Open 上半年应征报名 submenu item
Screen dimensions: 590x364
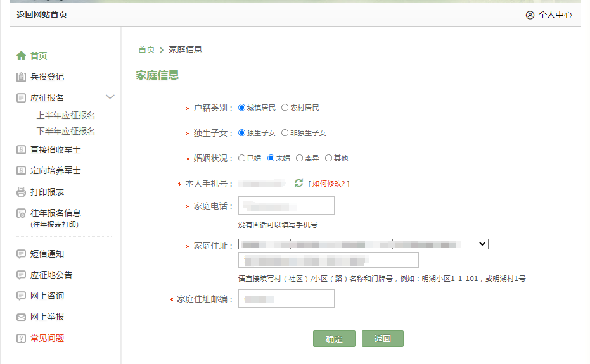coord(66,115)
